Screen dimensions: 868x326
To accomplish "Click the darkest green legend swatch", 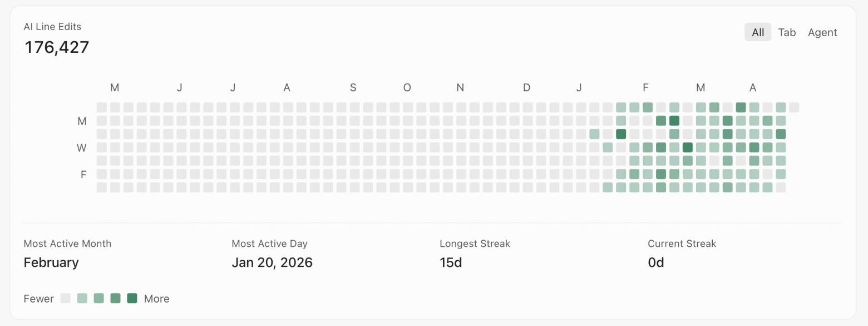I will [132, 298].
